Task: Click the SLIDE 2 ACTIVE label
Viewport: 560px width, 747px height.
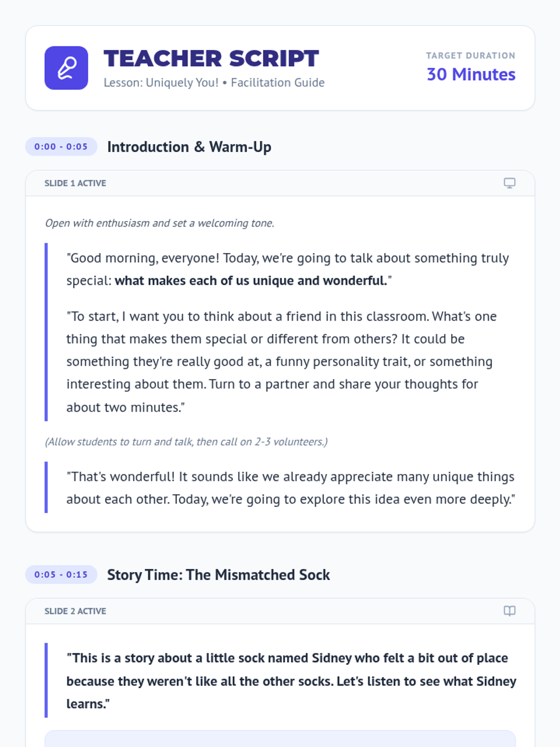Action: tap(75, 611)
